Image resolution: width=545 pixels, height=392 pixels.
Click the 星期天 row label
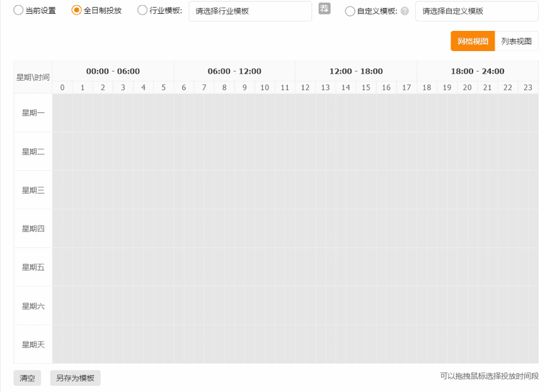coord(33,344)
